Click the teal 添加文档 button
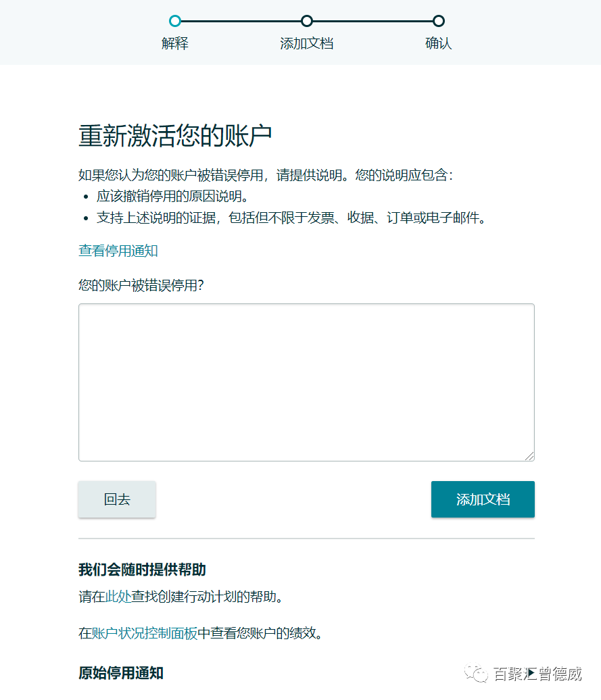The image size is (601, 700). tap(483, 499)
